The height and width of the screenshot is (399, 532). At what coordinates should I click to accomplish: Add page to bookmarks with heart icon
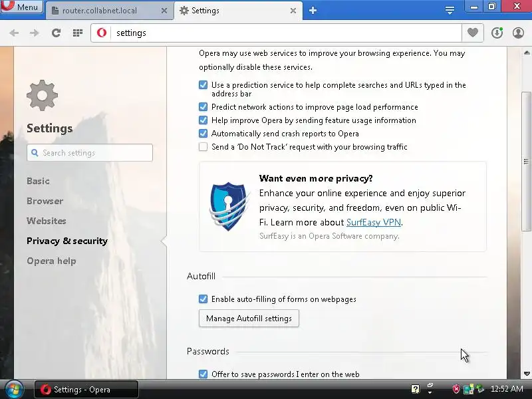473,33
